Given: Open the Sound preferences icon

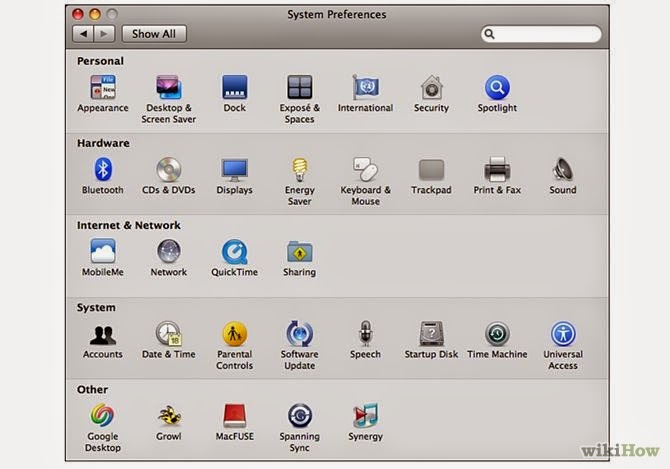Looking at the screenshot, I should click(563, 169).
